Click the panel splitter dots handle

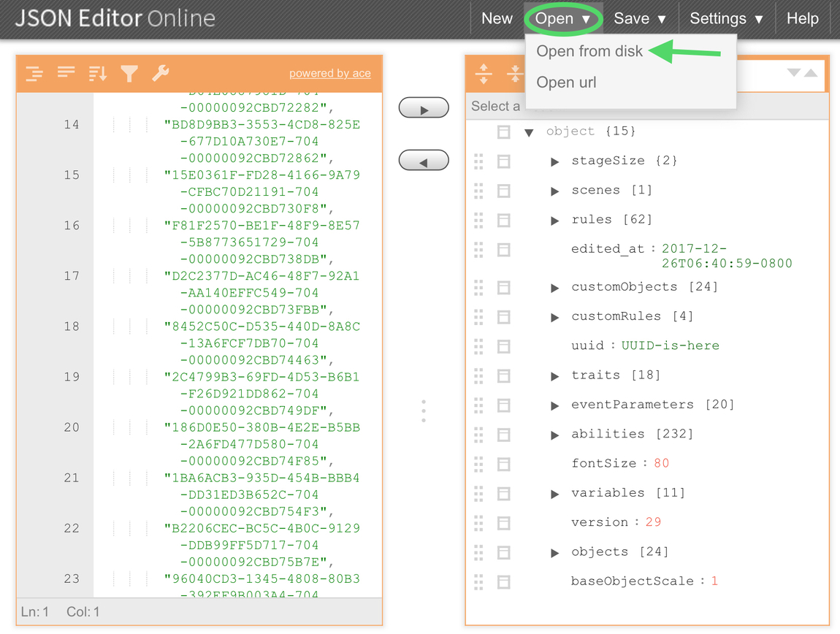[x=424, y=411]
